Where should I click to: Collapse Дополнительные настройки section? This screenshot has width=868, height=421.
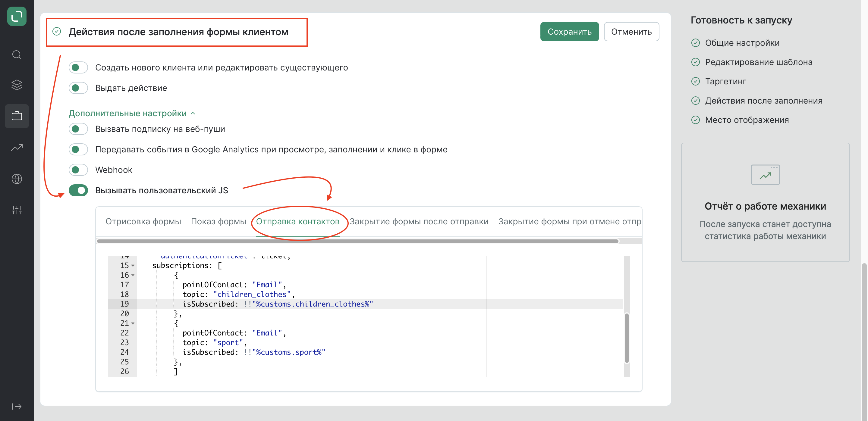(x=132, y=114)
